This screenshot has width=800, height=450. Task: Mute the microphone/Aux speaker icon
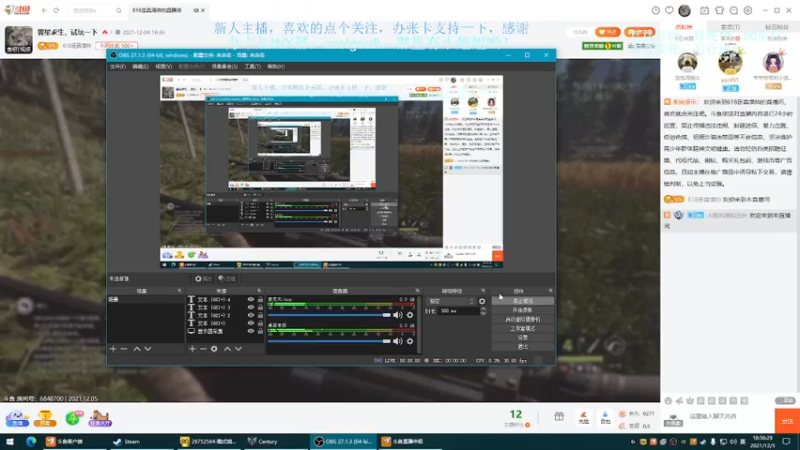point(398,315)
